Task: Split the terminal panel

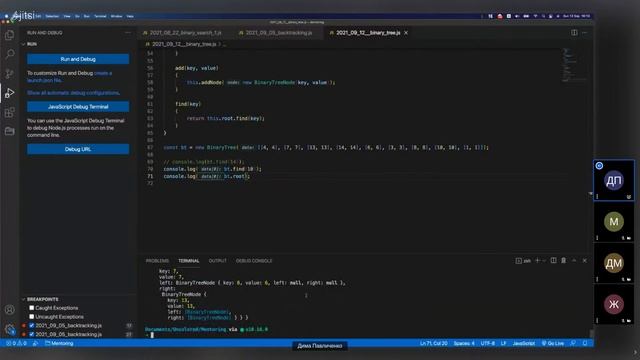Action: (x=553, y=260)
